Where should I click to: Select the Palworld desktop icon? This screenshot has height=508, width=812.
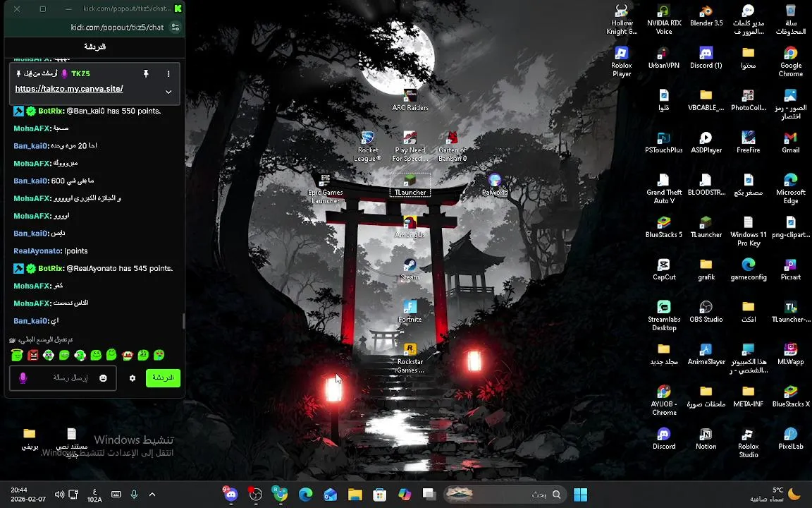(x=495, y=185)
